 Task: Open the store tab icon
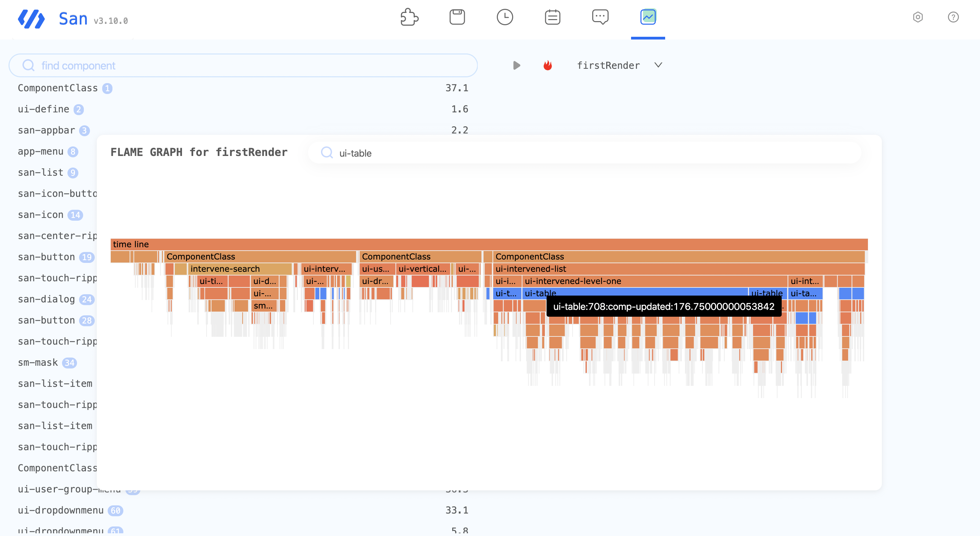(457, 17)
